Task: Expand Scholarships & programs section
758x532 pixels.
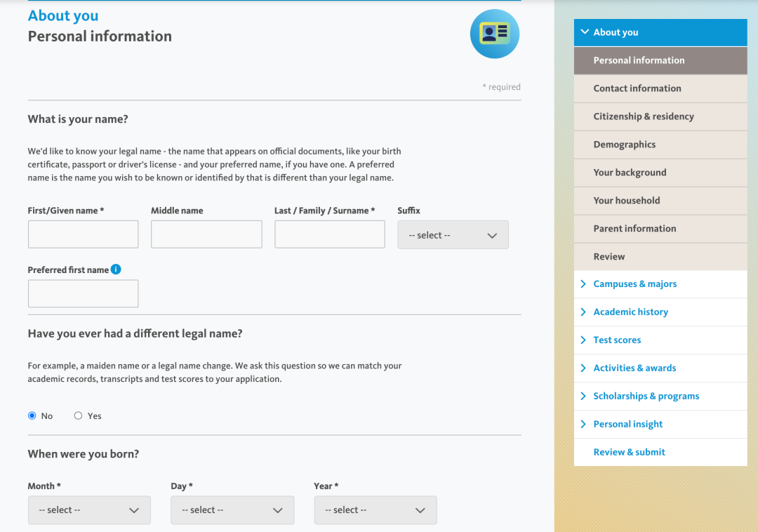Action: click(x=646, y=396)
